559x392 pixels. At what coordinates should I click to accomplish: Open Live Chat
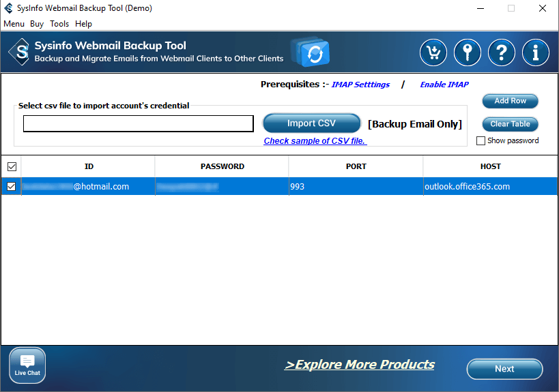27,365
